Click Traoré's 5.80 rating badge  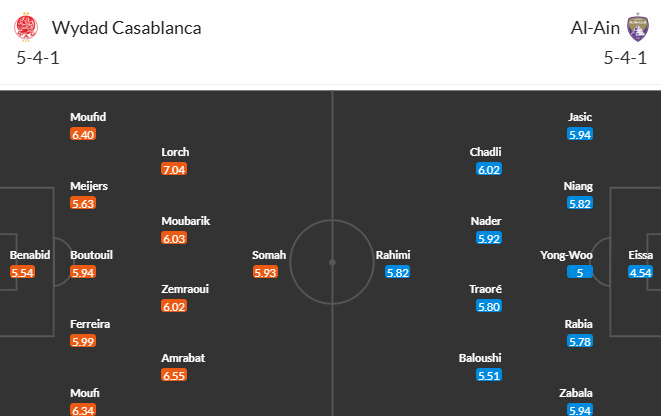tap(489, 306)
